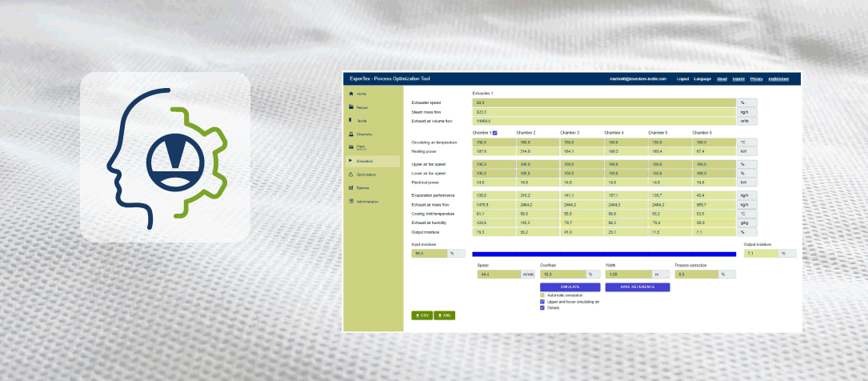Open the Optimization sidebar page
This screenshot has height=381, width=868.
click(366, 174)
